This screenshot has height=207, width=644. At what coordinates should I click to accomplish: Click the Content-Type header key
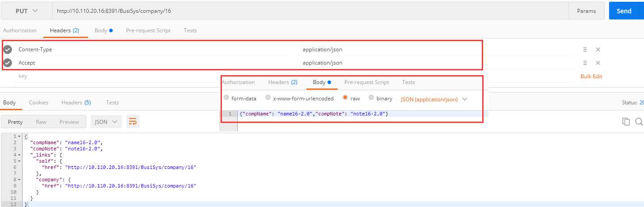(35, 50)
